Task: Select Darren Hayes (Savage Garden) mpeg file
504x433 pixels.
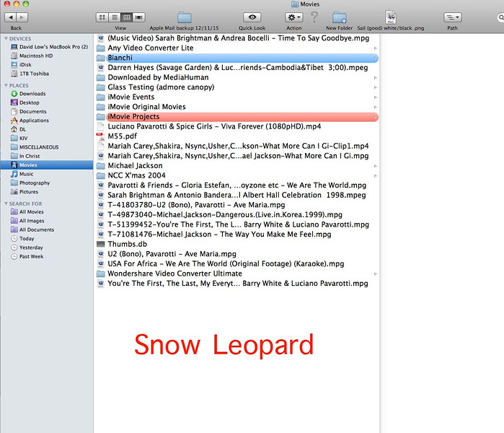Action: [237, 68]
